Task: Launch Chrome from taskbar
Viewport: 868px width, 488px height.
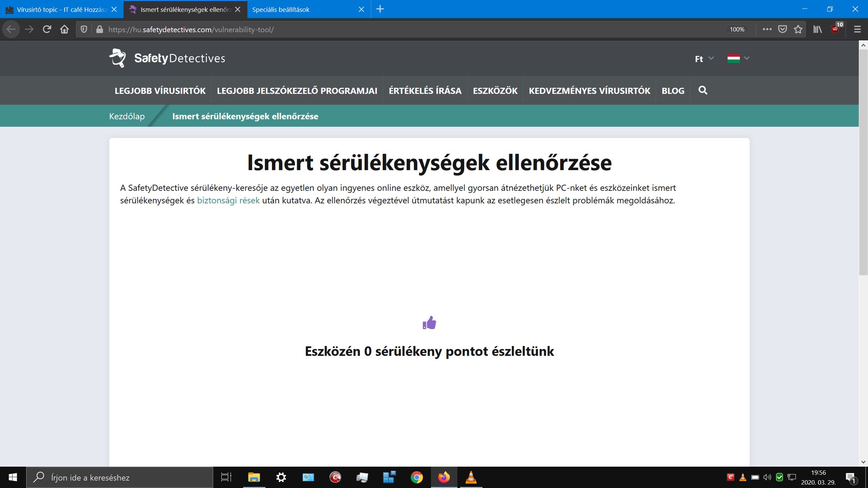Action: click(417, 478)
